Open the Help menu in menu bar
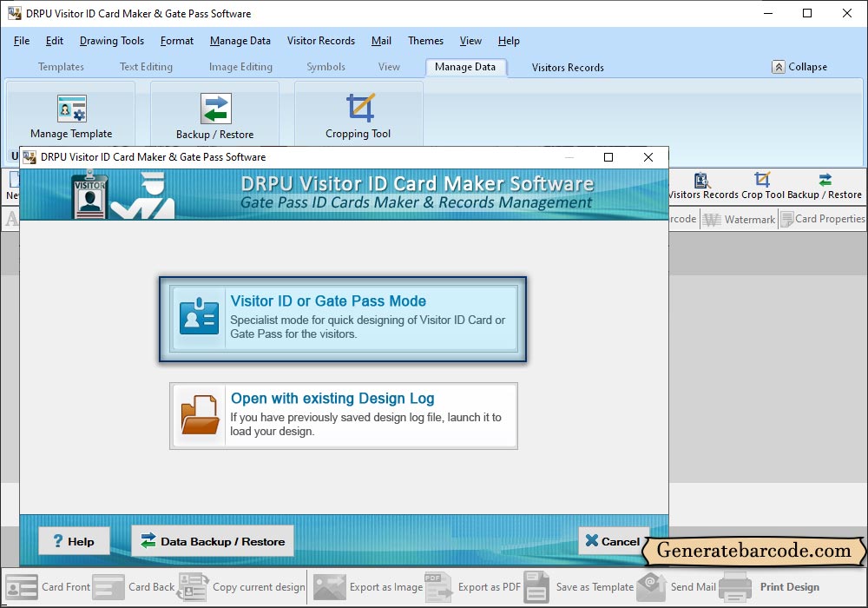This screenshot has height=608, width=868. click(509, 41)
